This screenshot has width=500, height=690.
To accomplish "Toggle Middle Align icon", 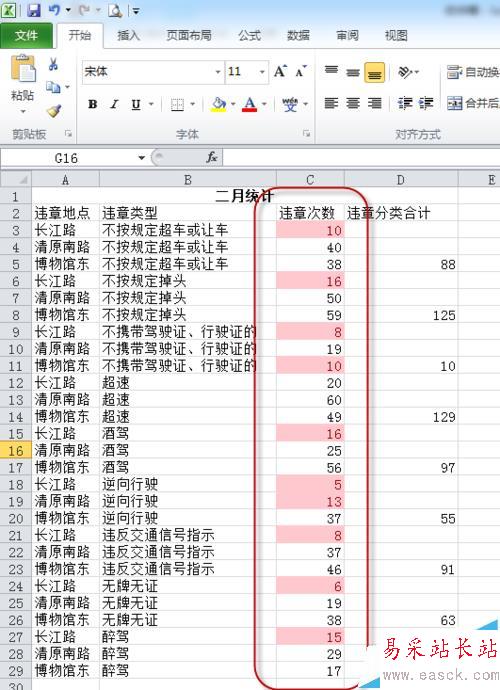I will coord(353,72).
